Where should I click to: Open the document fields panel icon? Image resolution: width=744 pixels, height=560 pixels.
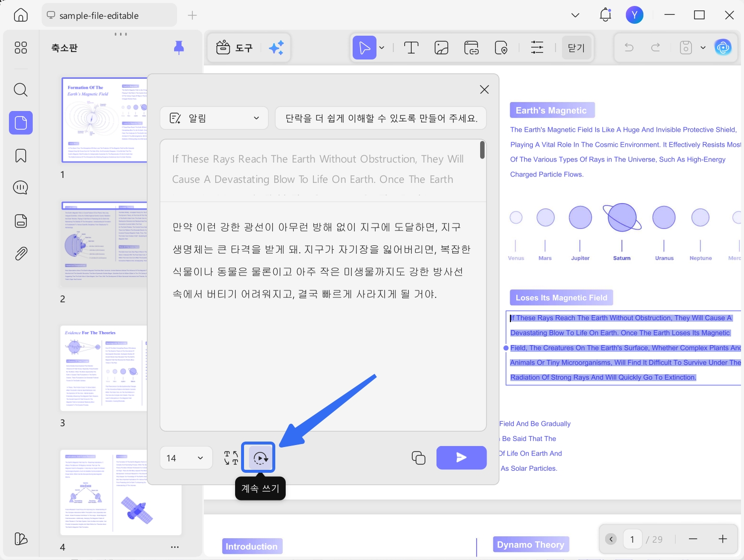click(x=21, y=221)
